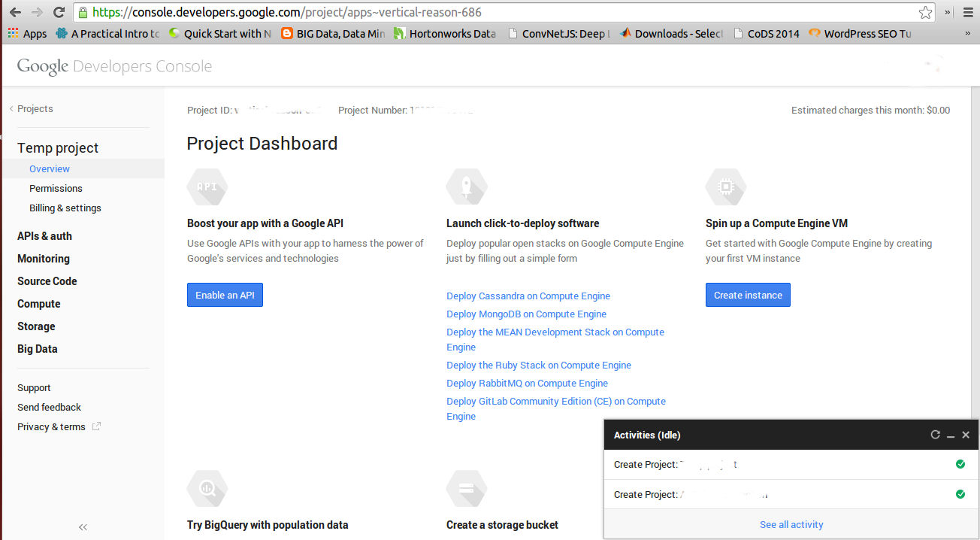Expand the APIs & auth section
This screenshot has height=540, width=980.
coord(44,236)
